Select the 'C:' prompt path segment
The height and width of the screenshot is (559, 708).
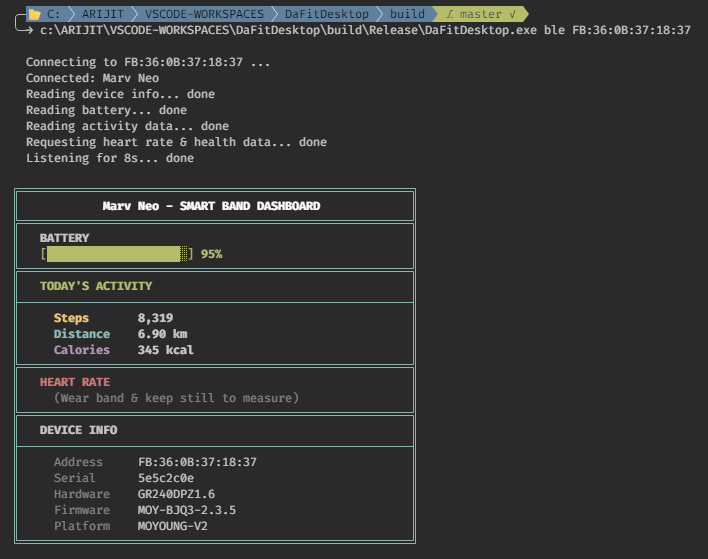click(x=53, y=14)
